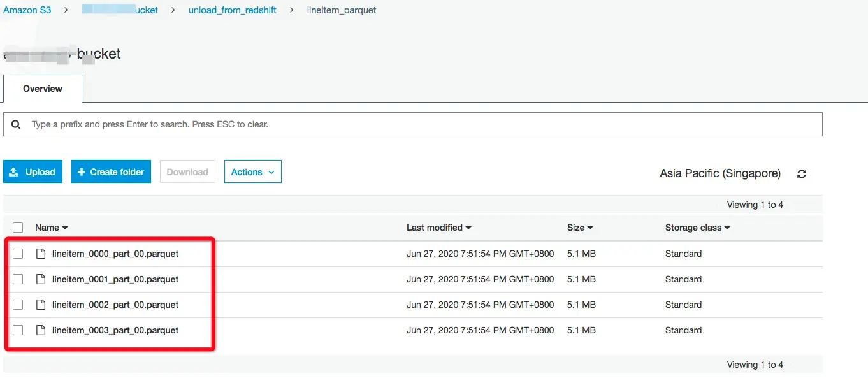868x392 pixels.
Task: Check the box for lineitem_0003_part_00.parquet
Action: coord(18,330)
